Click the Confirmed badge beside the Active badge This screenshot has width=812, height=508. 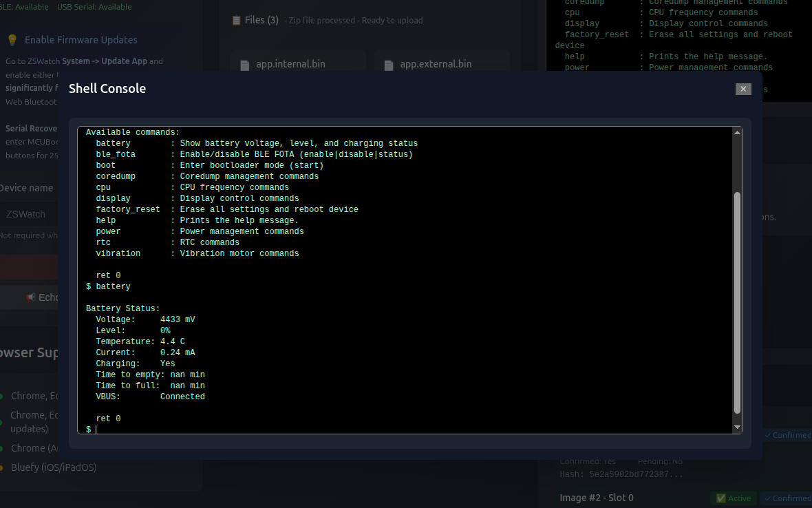pyautogui.click(x=787, y=498)
